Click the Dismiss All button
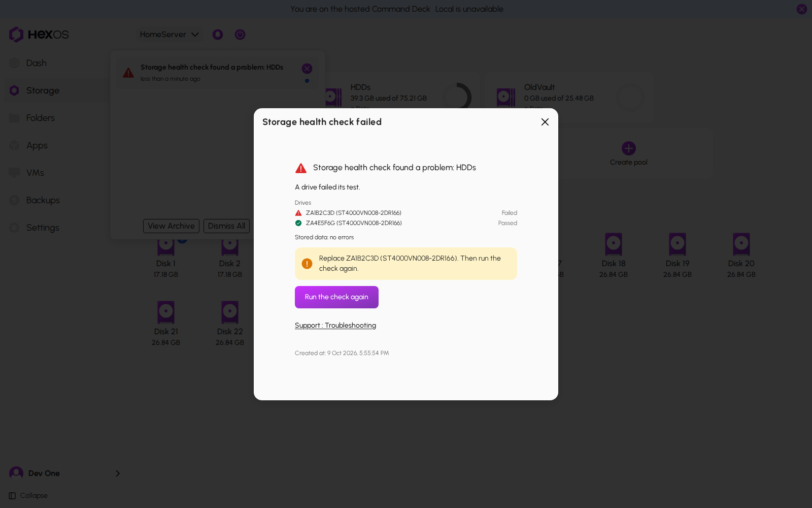Viewport: 812px width, 508px height. tap(226, 226)
